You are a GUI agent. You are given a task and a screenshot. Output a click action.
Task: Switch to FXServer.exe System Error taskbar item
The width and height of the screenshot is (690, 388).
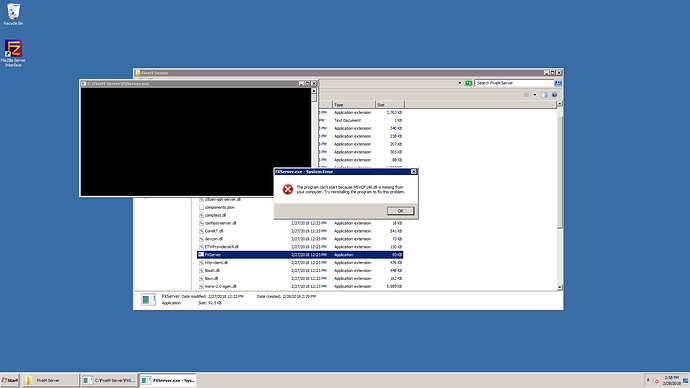click(x=168, y=380)
